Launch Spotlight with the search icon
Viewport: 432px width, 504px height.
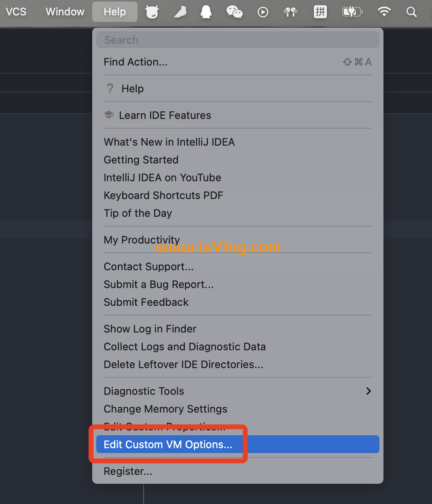coord(411,12)
